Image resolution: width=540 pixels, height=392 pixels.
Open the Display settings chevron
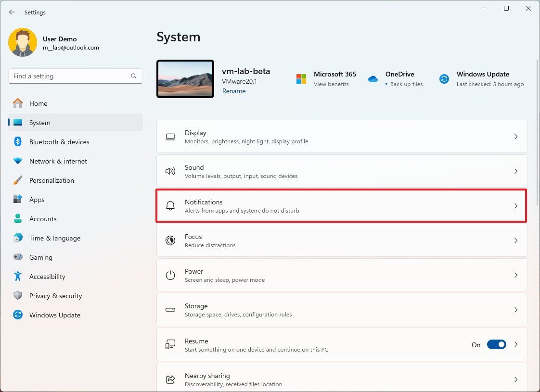(x=516, y=137)
